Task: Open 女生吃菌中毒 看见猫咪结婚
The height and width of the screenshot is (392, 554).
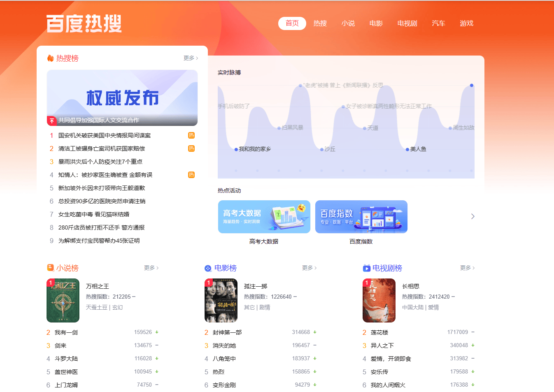Action: click(94, 214)
